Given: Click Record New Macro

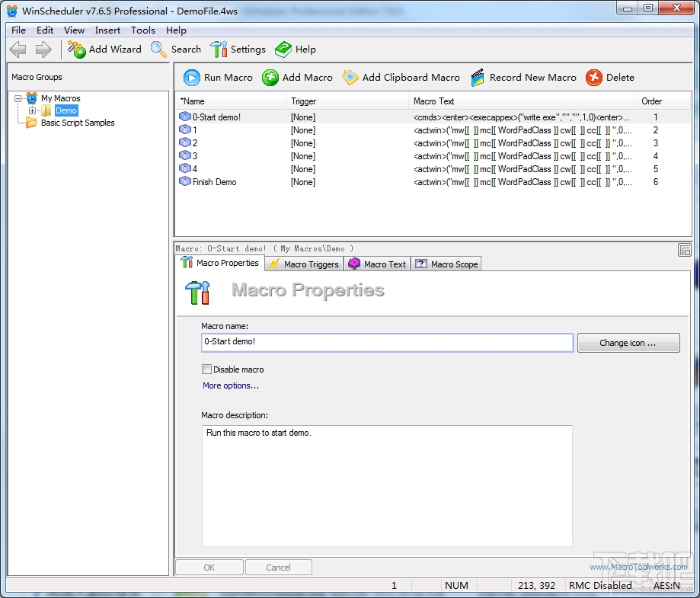Looking at the screenshot, I should 523,77.
